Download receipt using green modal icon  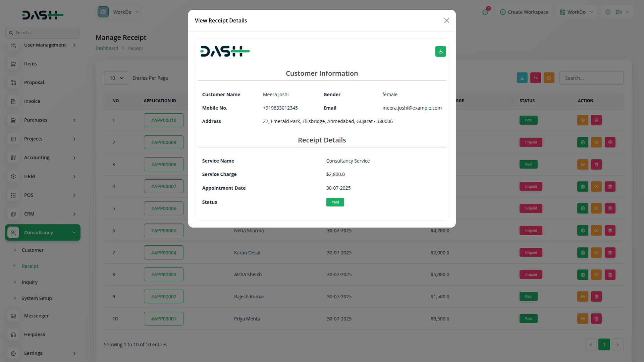click(440, 52)
